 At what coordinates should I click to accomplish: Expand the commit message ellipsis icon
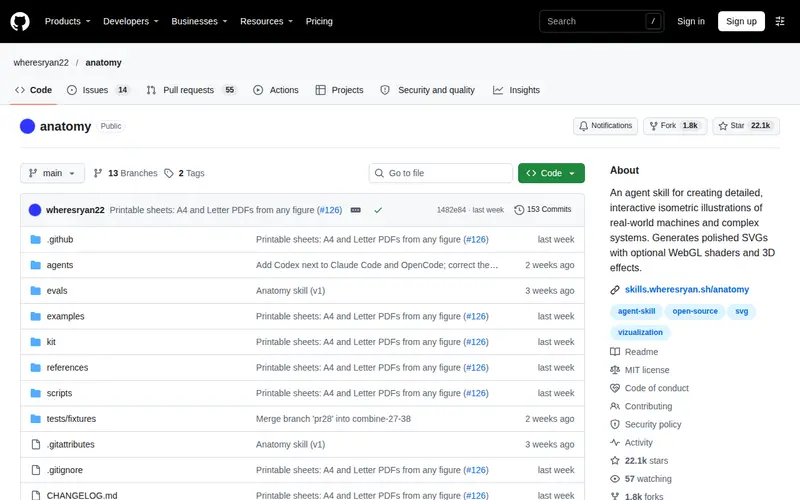point(356,210)
